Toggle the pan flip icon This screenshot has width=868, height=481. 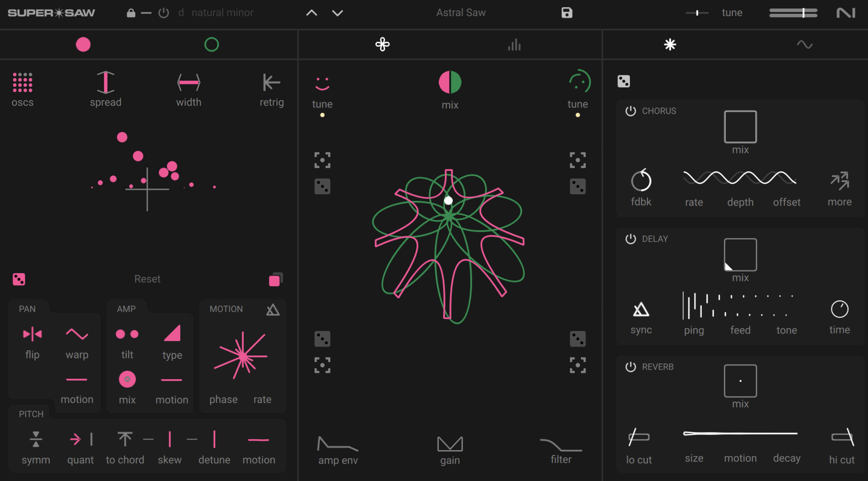point(32,334)
